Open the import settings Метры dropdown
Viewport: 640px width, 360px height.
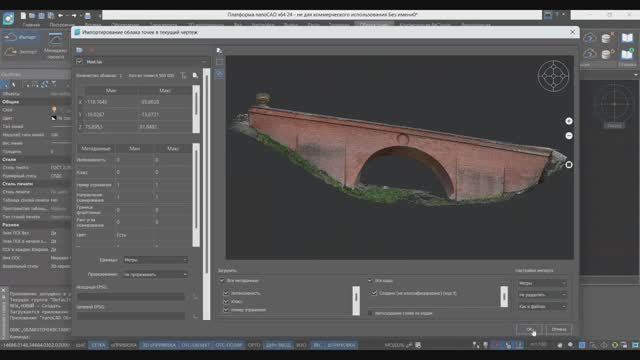[542, 283]
